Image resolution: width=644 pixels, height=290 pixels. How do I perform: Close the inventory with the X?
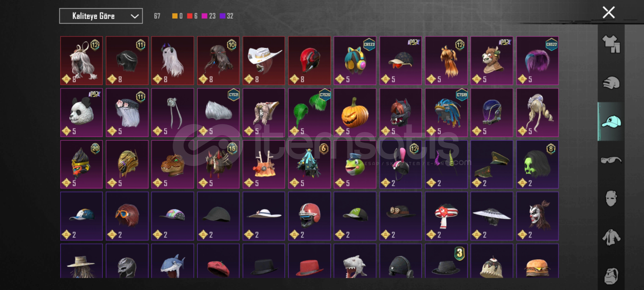coord(609,12)
